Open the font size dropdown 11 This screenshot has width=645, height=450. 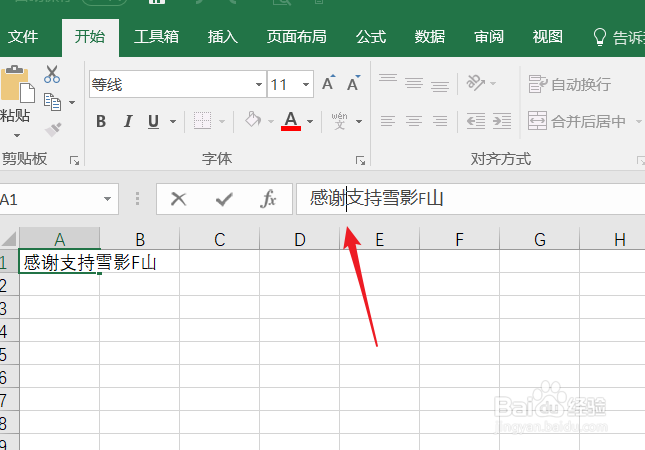point(306,84)
